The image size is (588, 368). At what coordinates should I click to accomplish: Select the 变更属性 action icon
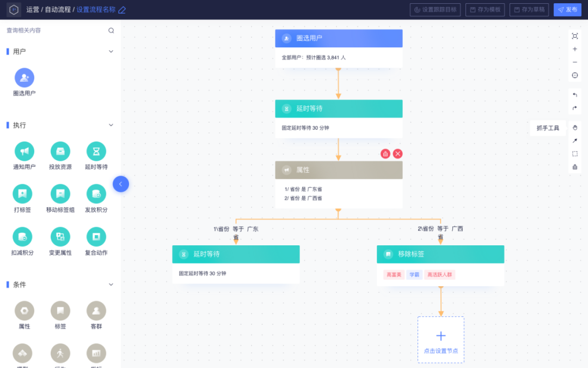pos(60,237)
